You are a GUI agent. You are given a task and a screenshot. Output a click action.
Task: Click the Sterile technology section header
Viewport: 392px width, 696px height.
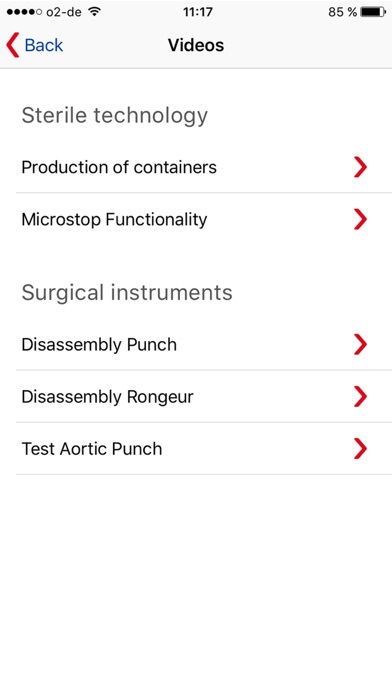(x=115, y=115)
